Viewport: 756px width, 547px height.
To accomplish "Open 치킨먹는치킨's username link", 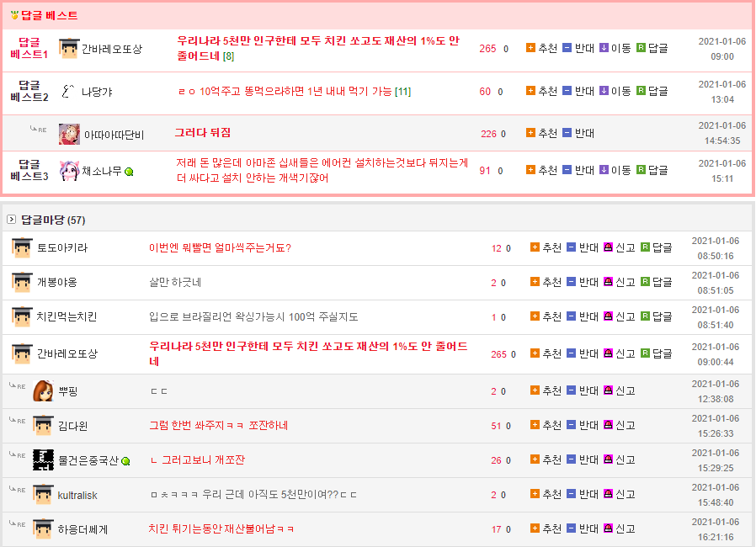I will 67,316.
